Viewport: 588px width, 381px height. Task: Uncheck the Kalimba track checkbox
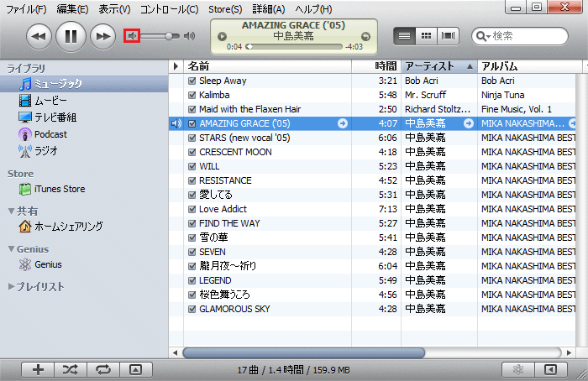pos(192,96)
